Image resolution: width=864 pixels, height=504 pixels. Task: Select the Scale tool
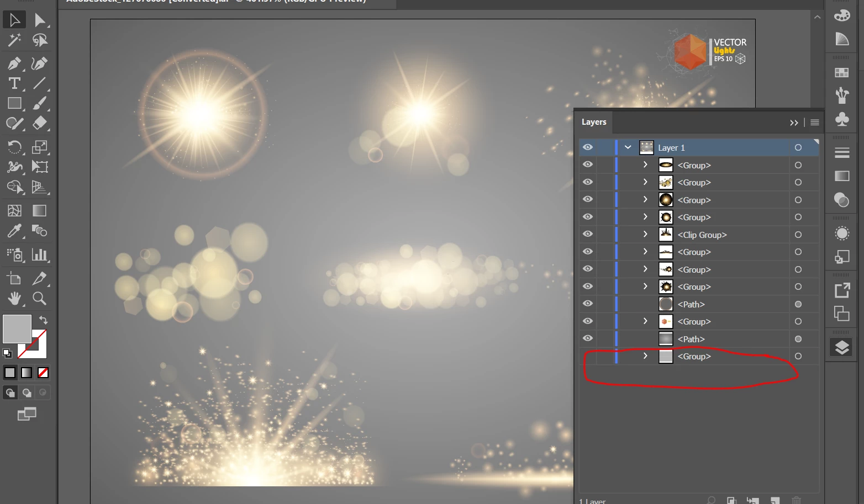click(x=40, y=147)
